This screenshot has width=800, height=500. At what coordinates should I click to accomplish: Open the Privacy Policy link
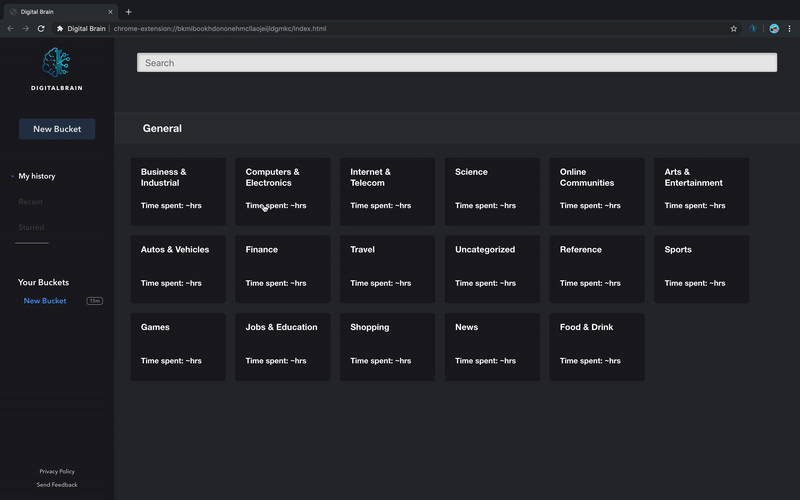57,471
